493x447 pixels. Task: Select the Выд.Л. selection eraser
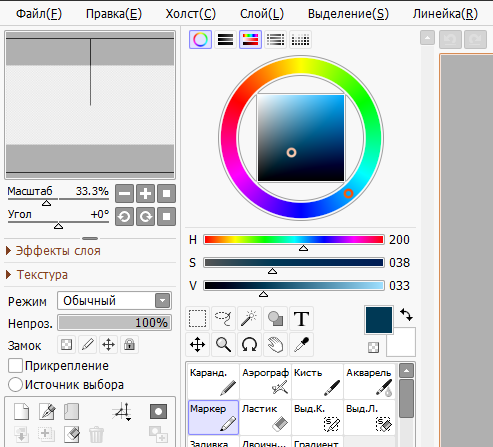[x=369, y=417]
